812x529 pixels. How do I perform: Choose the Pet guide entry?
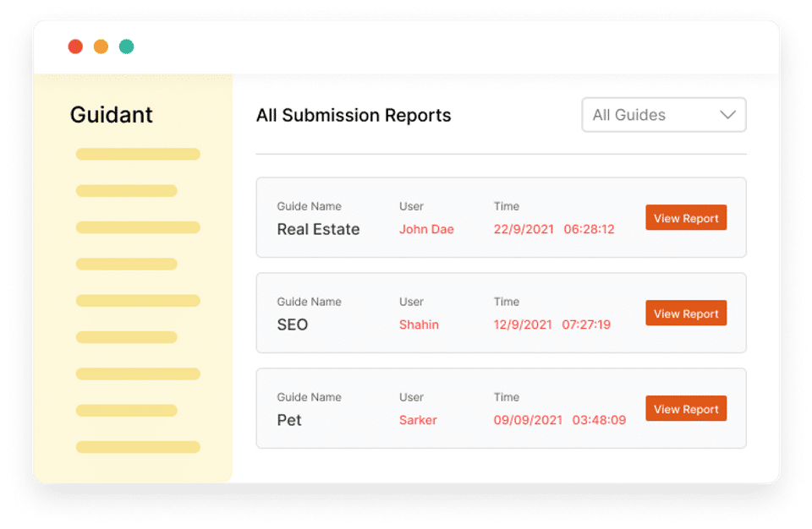point(289,420)
